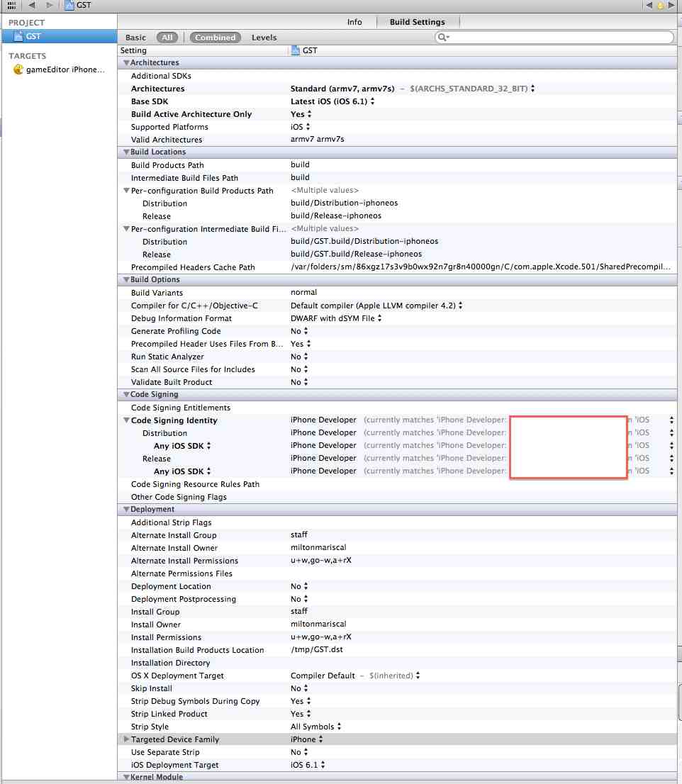682x784 pixels.
Task: Focus the build settings search field
Action: (x=554, y=37)
